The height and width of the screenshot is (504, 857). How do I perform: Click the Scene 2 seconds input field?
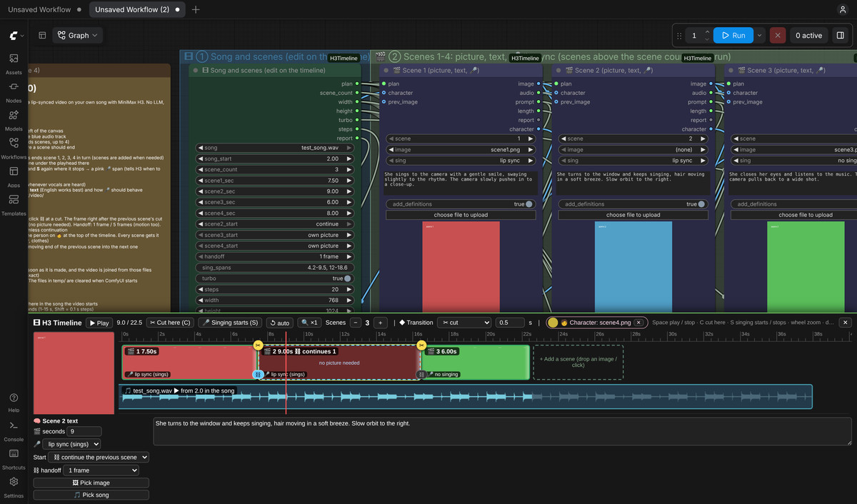(x=84, y=431)
